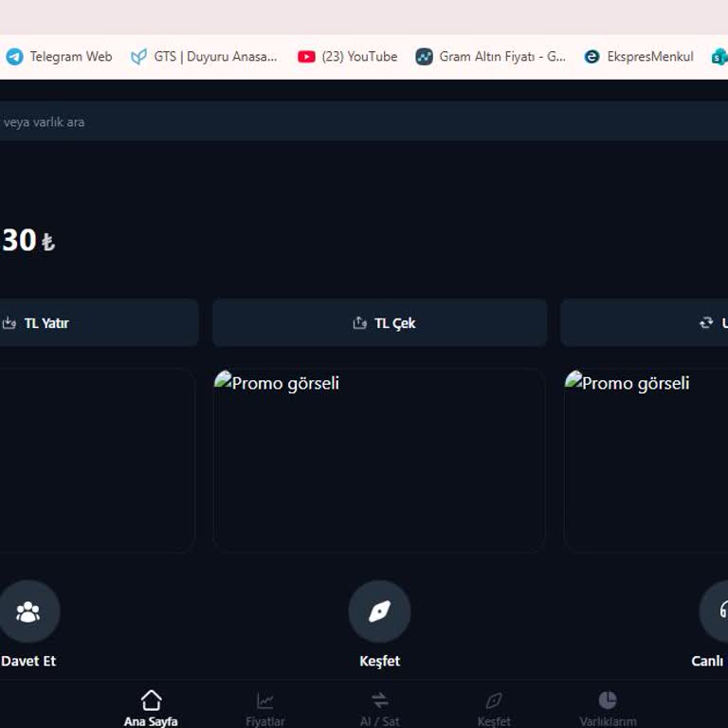
Task: Click the Telegram favicon in bookmarks bar
Action: click(15, 57)
